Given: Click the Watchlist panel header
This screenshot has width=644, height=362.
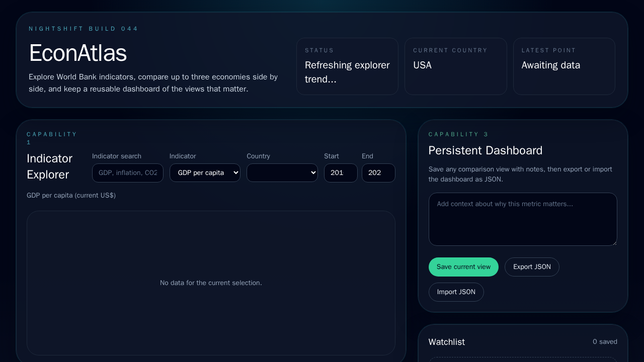Looking at the screenshot, I should click(446, 342).
